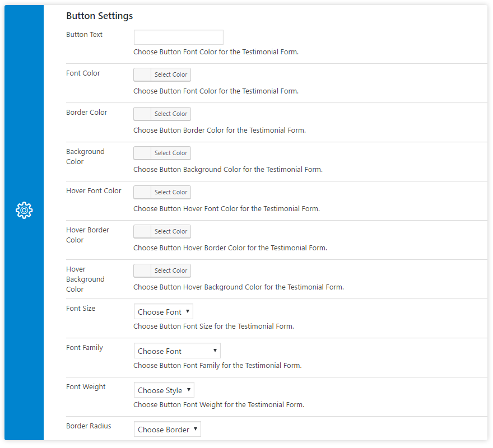Open Select Color for Border Color
Image resolution: width=493 pixels, height=448 pixels.
point(171,114)
